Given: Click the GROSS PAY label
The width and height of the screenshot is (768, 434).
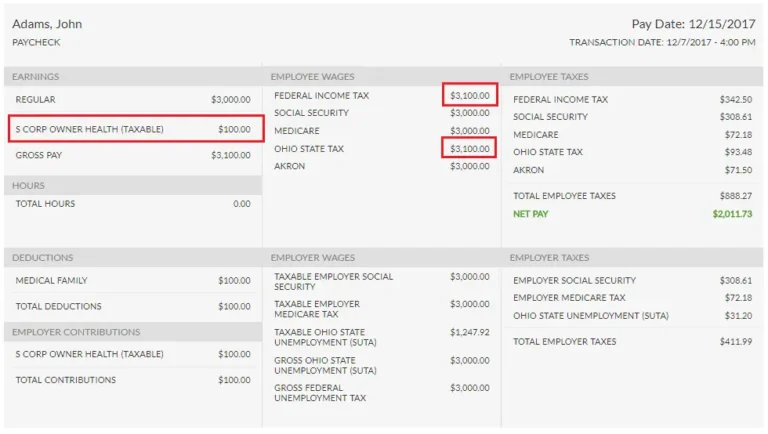Looking at the screenshot, I should [39, 155].
